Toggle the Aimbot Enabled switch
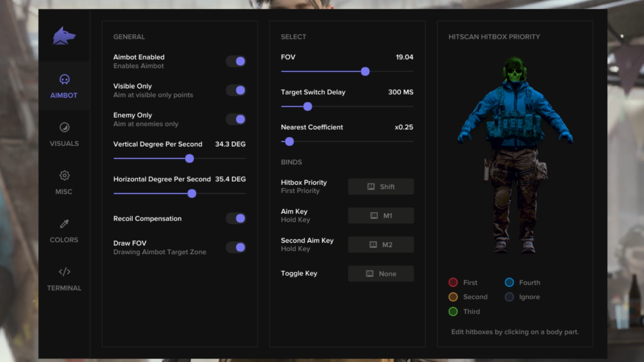 [x=236, y=61]
